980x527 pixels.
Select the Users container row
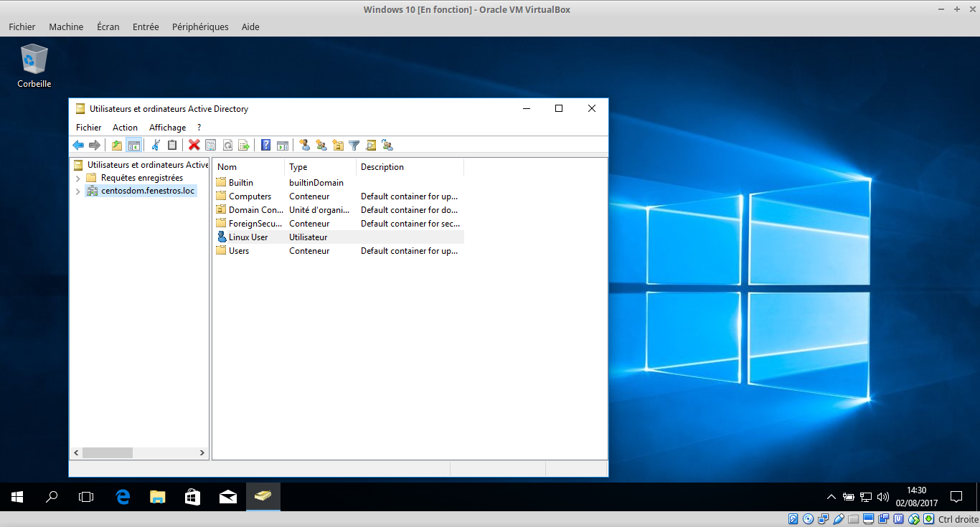point(339,251)
